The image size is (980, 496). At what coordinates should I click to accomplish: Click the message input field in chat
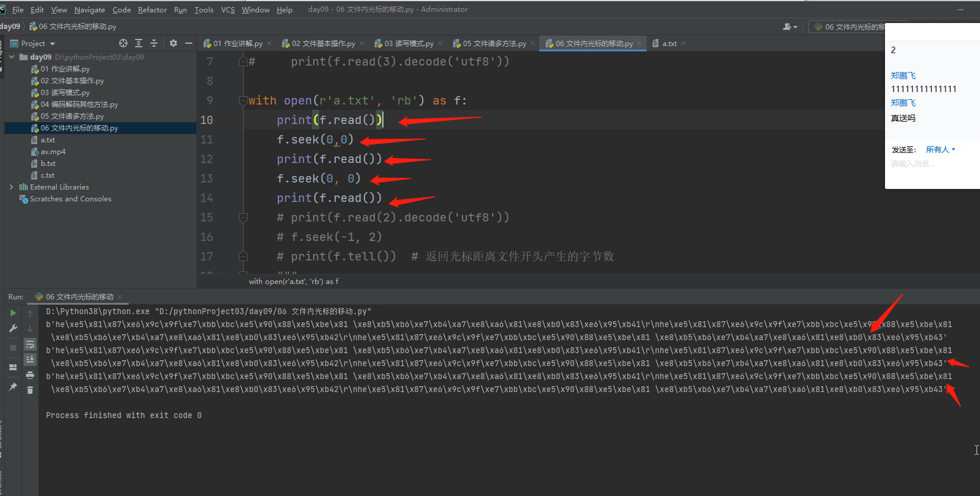[932, 164]
